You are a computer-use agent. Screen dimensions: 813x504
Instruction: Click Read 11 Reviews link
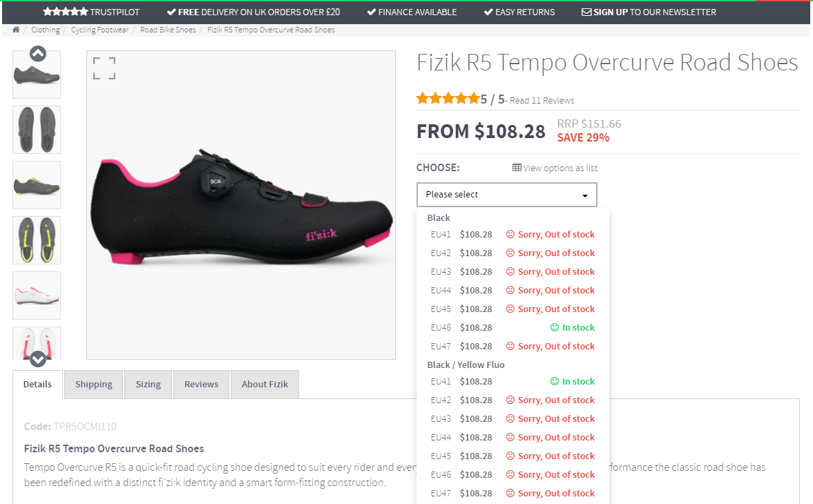[542, 101]
